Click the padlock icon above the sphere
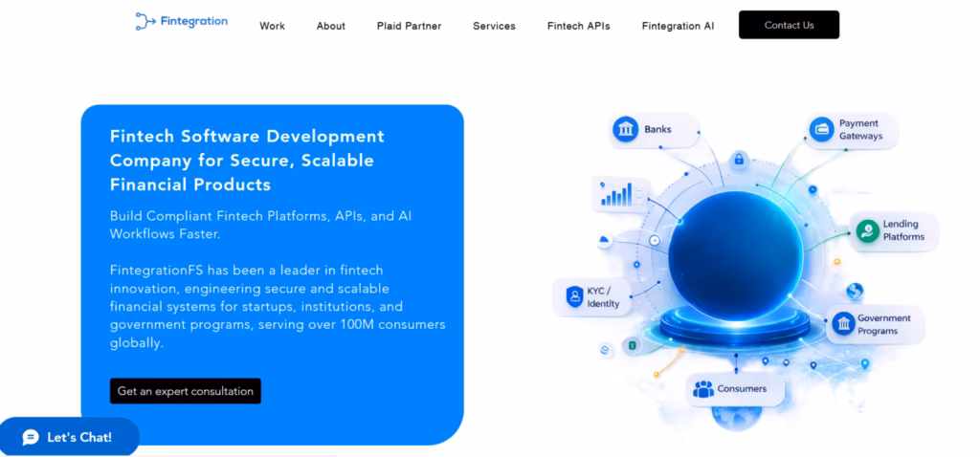Screen dimensions: 980x457 [x=739, y=159]
